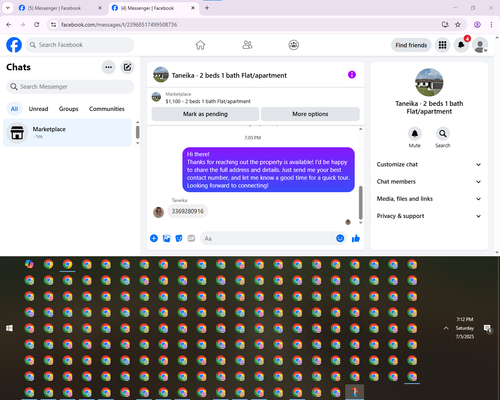Screen dimensions: 500x400
Task: Show hidden system tray icons
Action: pyautogui.click(x=446, y=328)
